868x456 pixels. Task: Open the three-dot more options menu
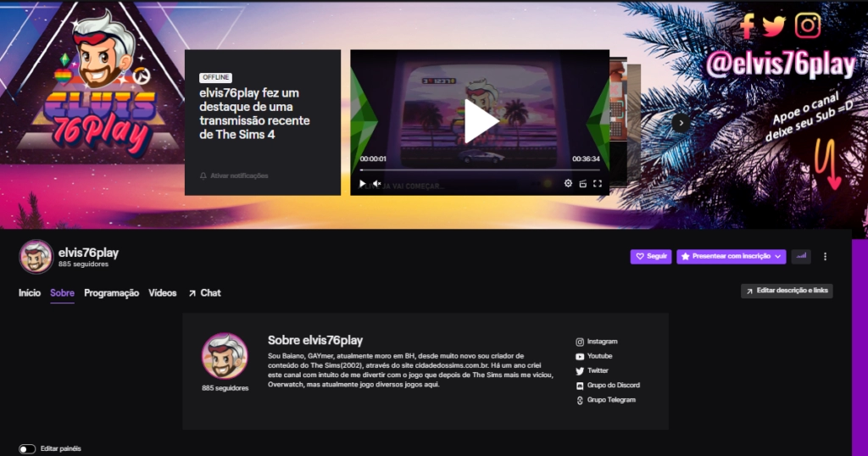[x=825, y=256]
